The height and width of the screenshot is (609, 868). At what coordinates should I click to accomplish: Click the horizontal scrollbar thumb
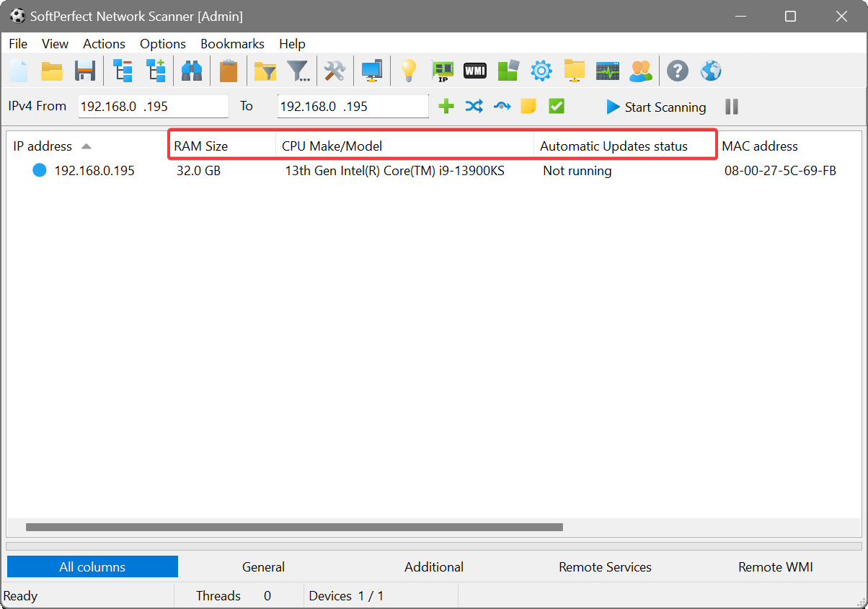pyautogui.click(x=294, y=528)
